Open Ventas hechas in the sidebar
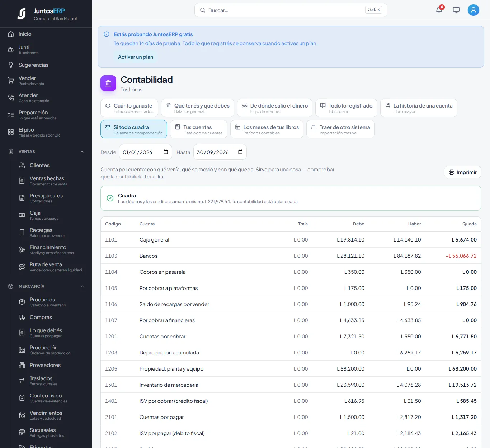490x448 pixels. tap(51, 181)
